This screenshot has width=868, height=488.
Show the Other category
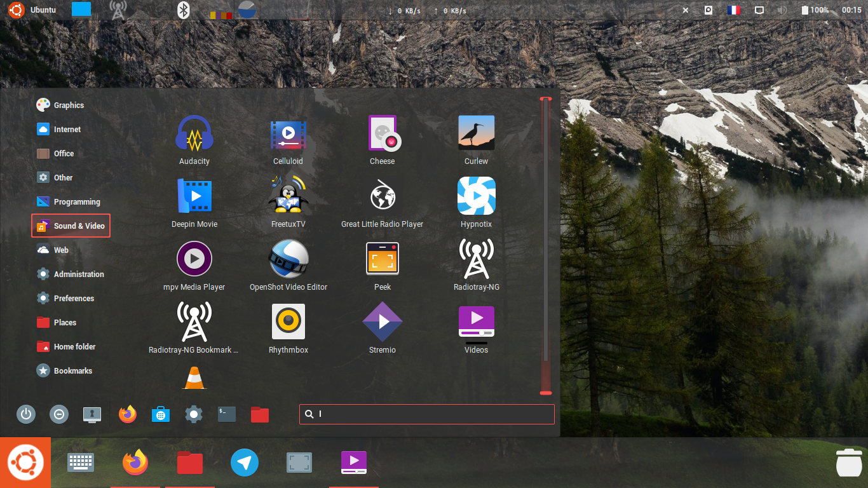coord(55,177)
